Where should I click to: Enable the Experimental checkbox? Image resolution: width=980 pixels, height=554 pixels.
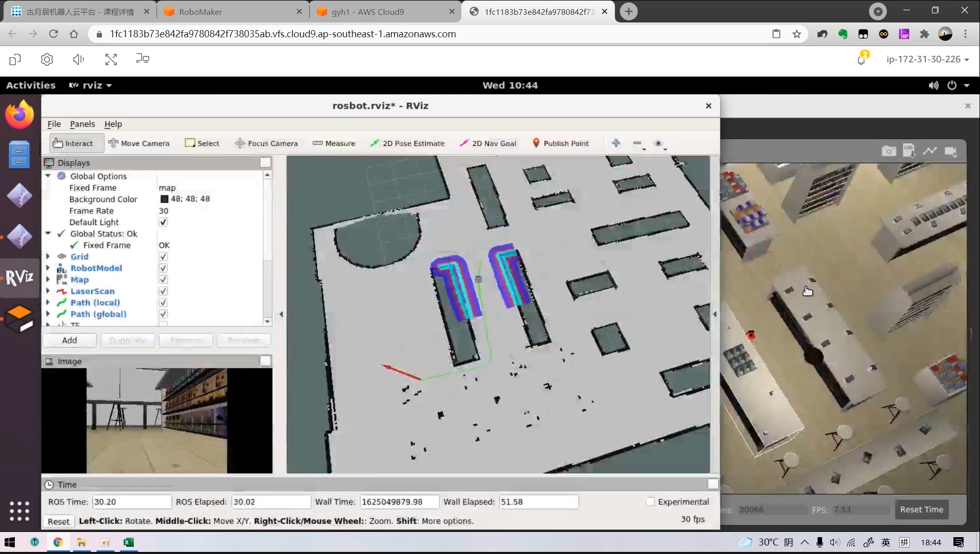coord(650,502)
